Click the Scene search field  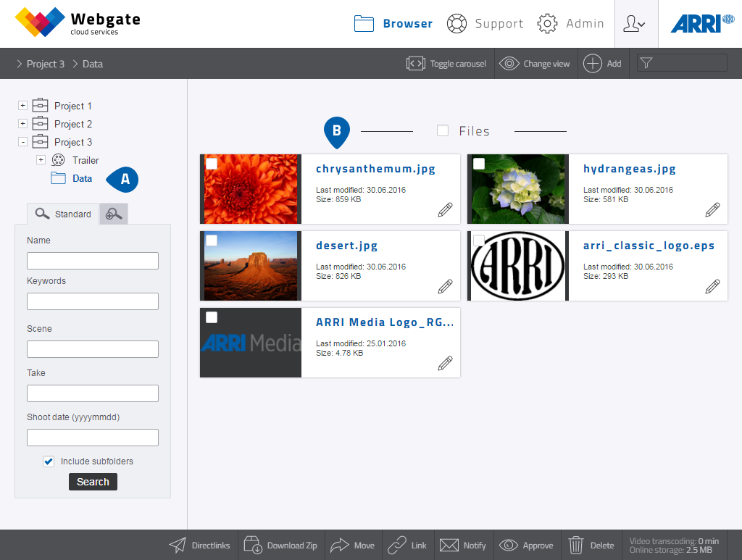93,349
